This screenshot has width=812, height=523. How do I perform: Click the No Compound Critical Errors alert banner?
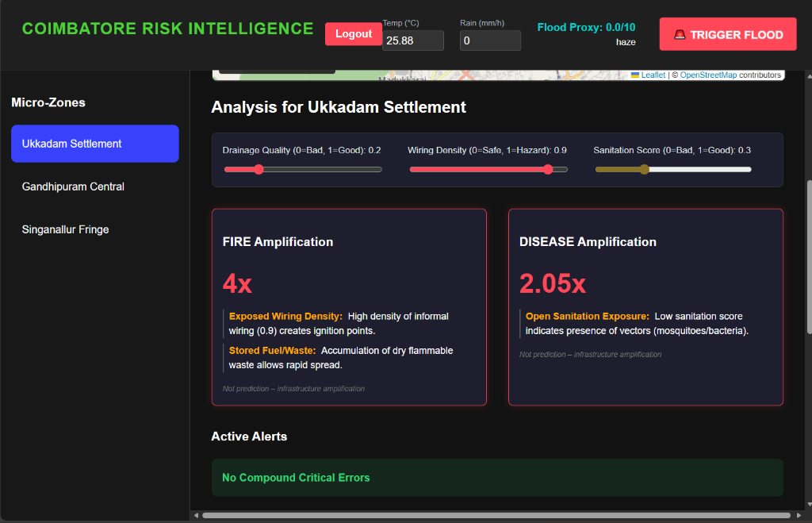(496, 477)
